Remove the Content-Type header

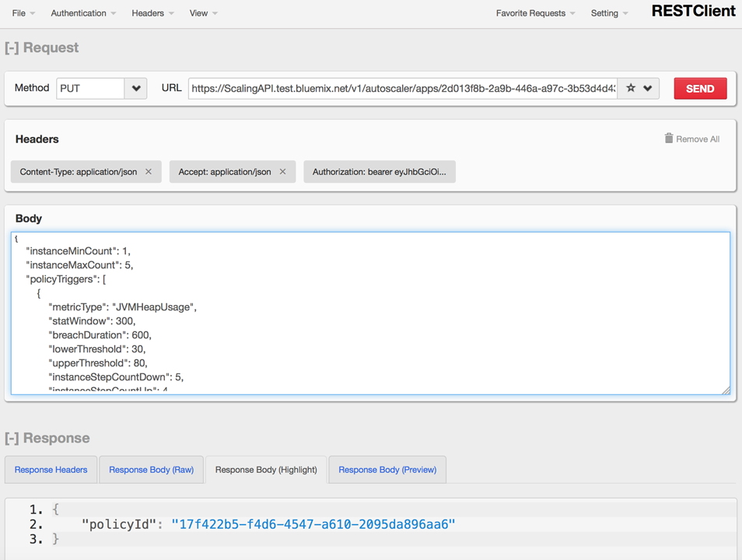tap(148, 171)
